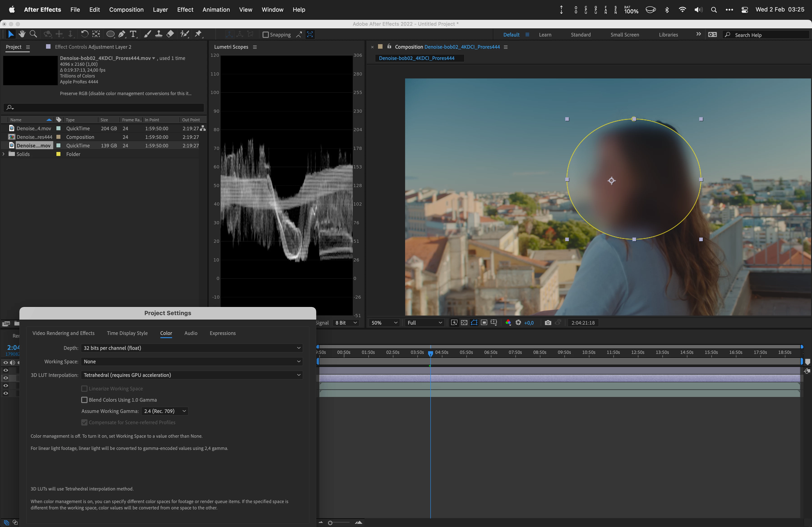812x527 pixels.
Task: Hide the top layer's eye icon
Action: (5, 370)
